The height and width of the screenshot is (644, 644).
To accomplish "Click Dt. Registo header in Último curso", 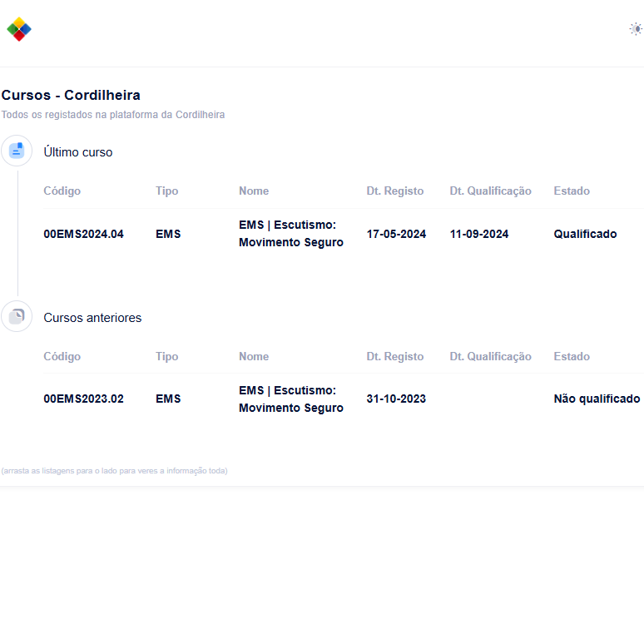I will [394, 191].
